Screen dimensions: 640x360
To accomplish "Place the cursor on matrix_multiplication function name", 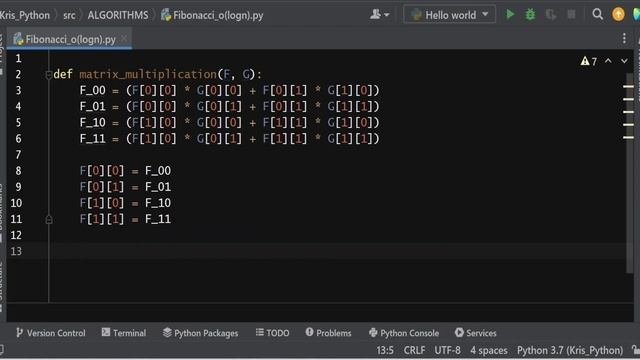I will [148, 74].
